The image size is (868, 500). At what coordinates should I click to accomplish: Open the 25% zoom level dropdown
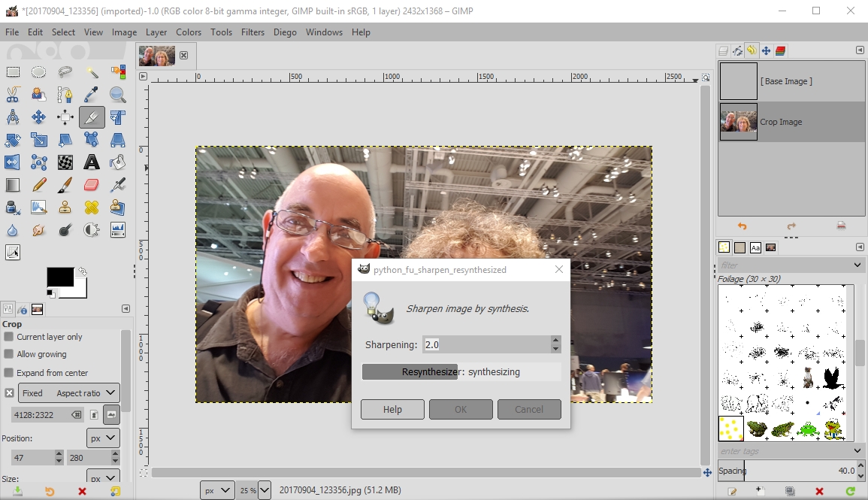[x=265, y=490]
